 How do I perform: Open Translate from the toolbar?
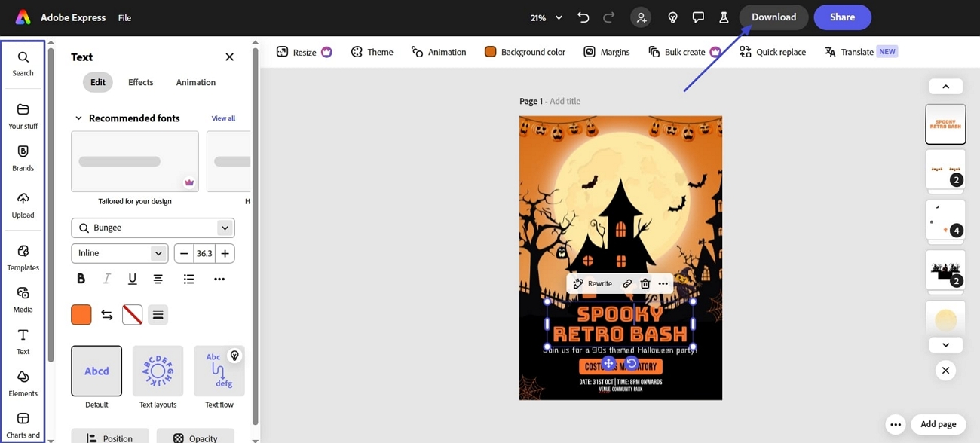[x=856, y=51]
